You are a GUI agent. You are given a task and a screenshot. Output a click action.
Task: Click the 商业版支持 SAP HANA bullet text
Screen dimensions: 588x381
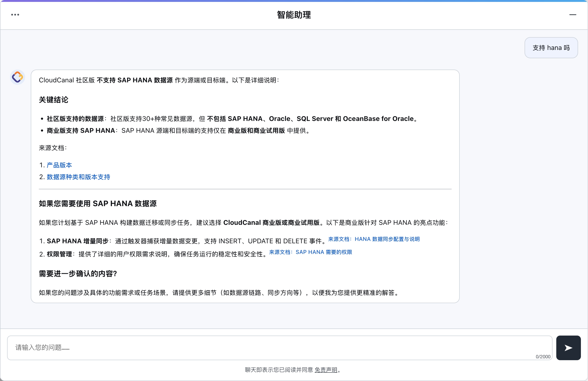coord(81,131)
